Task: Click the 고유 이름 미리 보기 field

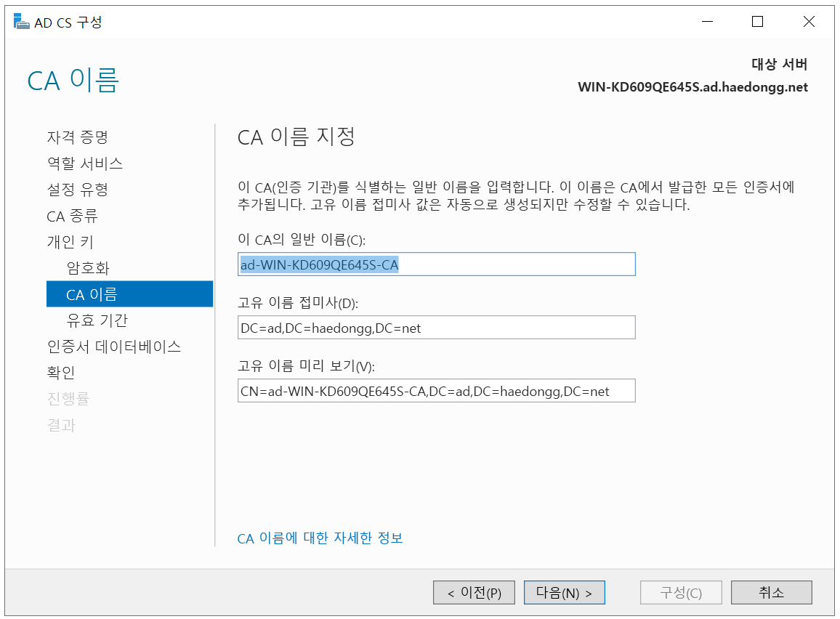Action: [x=436, y=391]
